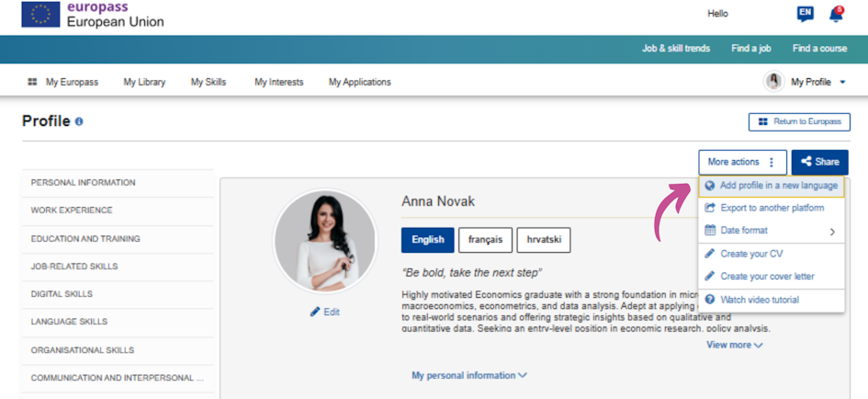868x399 pixels.
Task: Open the Education and Training sidebar section
Action: click(x=118, y=239)
